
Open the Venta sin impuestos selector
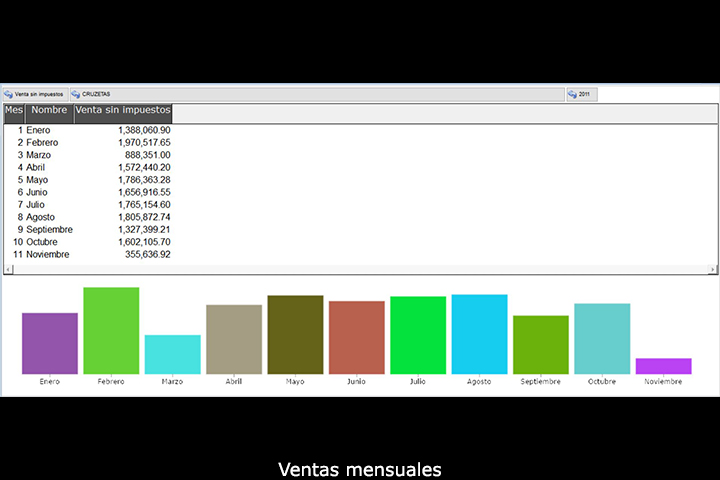[x=40, y=94]
